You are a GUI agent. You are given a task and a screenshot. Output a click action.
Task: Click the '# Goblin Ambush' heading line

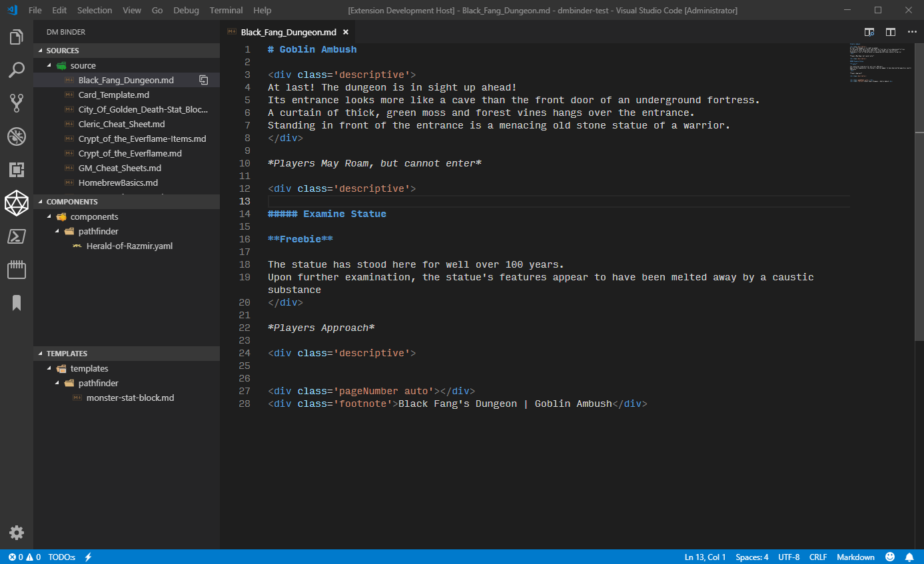pyautogui.click(x=312, y=49)
